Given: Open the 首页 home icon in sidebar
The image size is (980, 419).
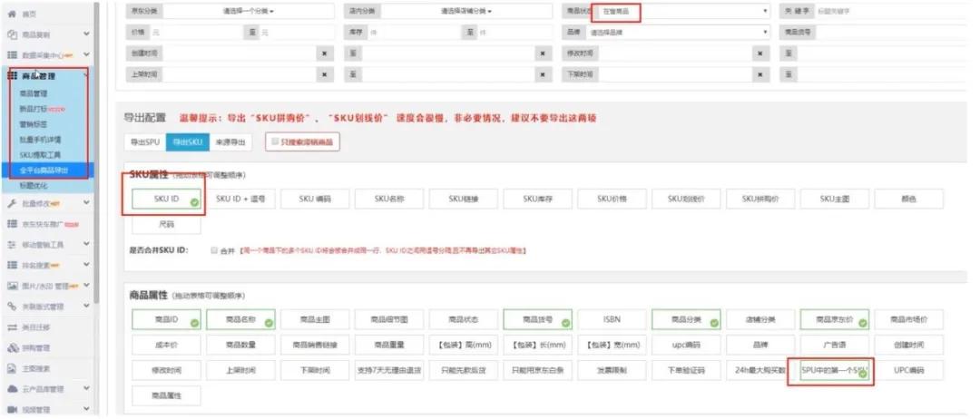Looking at the screenshot, I should click(x=11, y=14).
